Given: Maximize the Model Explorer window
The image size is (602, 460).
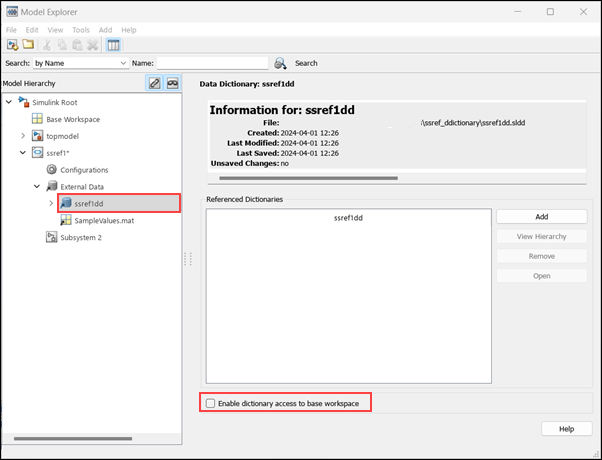Looking at the screenshot, I should pos(550,12).
